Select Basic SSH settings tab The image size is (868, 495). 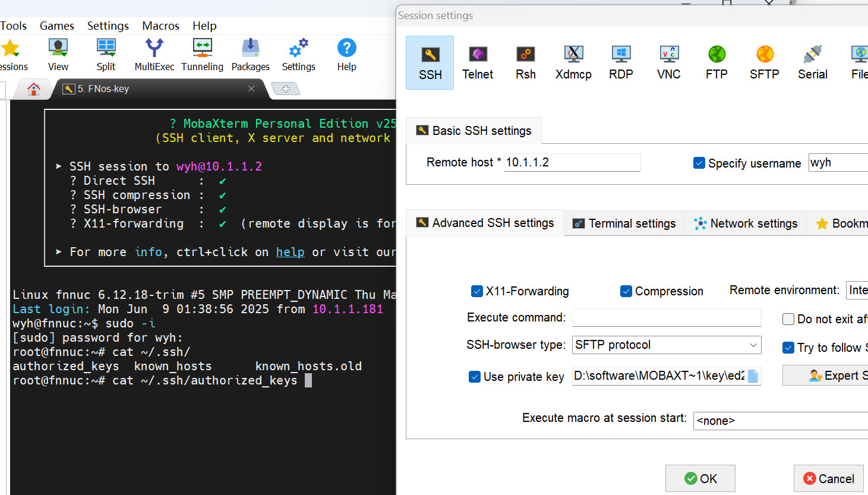click(x=474, y=131)
